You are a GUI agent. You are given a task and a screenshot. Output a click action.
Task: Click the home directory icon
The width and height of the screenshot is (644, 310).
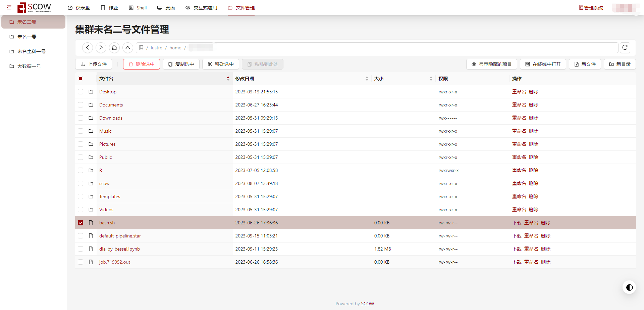[x=114, y=48]
